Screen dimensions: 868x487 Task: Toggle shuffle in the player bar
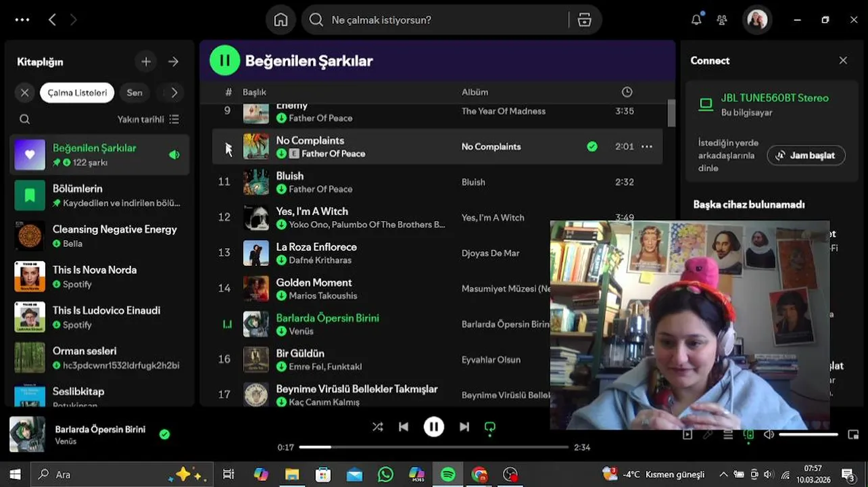378,427
